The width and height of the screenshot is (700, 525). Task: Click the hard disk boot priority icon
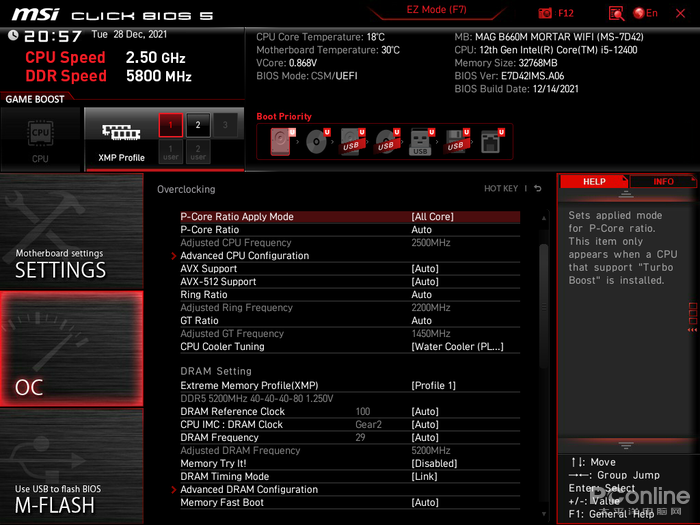280,142
